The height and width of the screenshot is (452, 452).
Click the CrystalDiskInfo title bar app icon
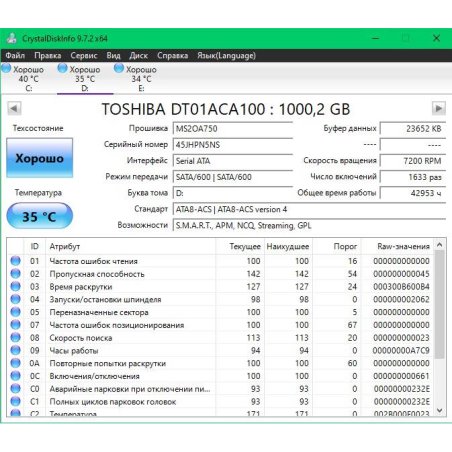pyautogui.click(x=12, y=38)
